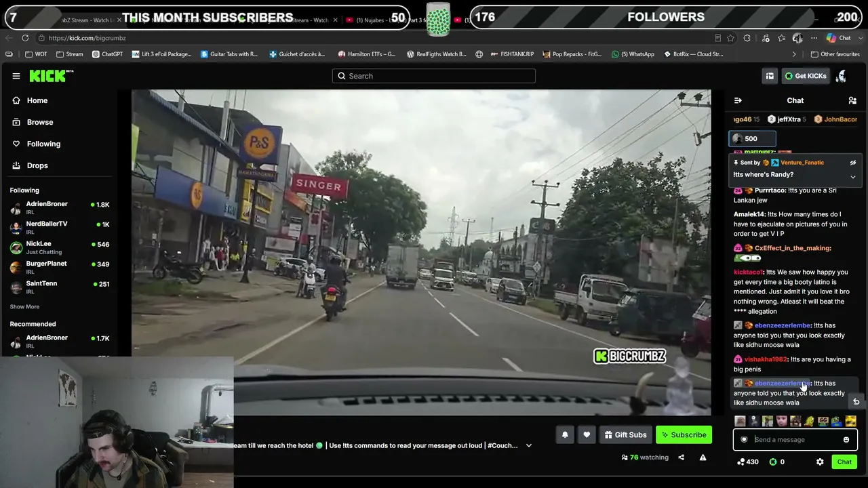The height and width of the screenshot is (488, 868).
Task: Subscribe to the channel
Action: pyautogui.click(x=684, y=435)
